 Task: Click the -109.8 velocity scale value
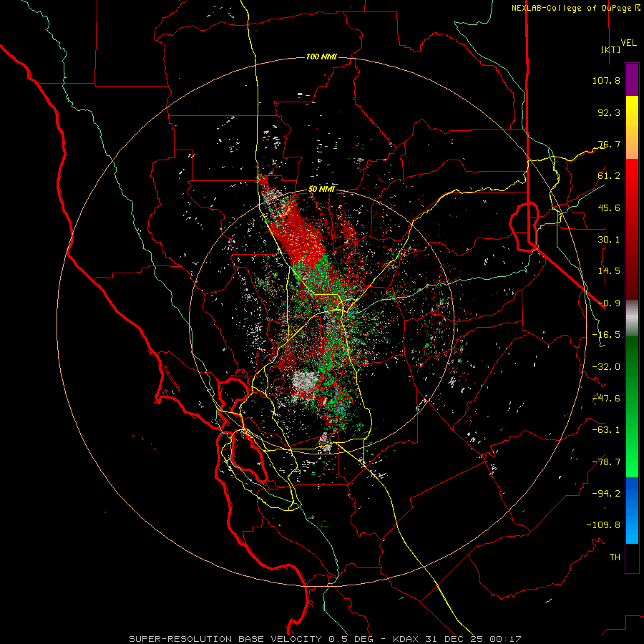pos(603,525)
